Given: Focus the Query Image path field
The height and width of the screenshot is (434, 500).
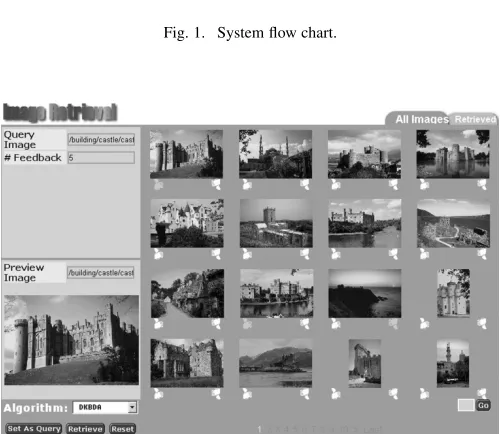Looking at the screenshot, I should point(101,139).
